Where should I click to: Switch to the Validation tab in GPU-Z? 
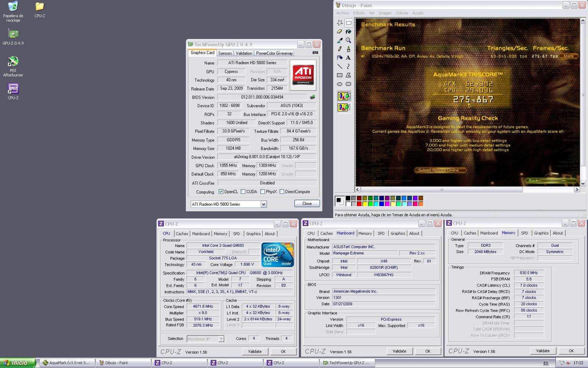(x=244, y=53)
